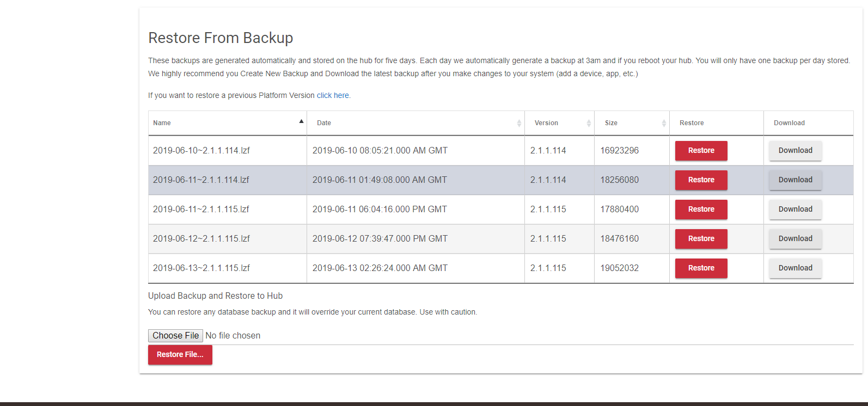The height and width of the screenshot is (406, 868).
Task: Select file name 2019-06-12~2.1.1.115.lzf
Action: pos(201,239)
